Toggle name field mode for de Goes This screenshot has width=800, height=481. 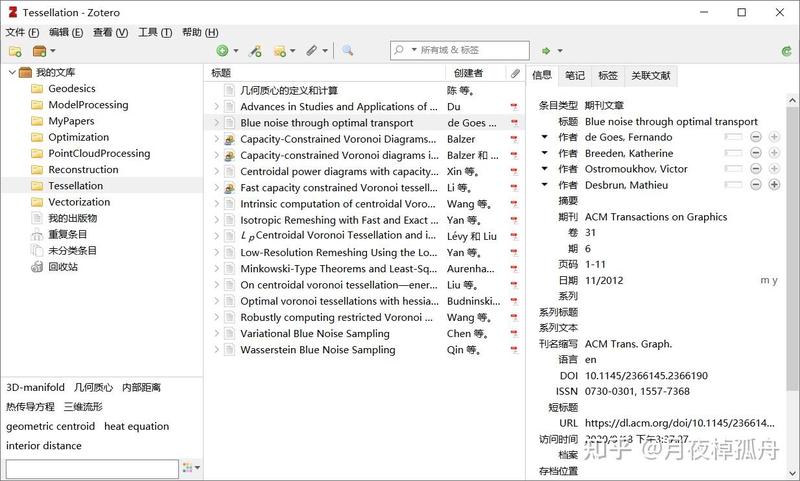733,137
